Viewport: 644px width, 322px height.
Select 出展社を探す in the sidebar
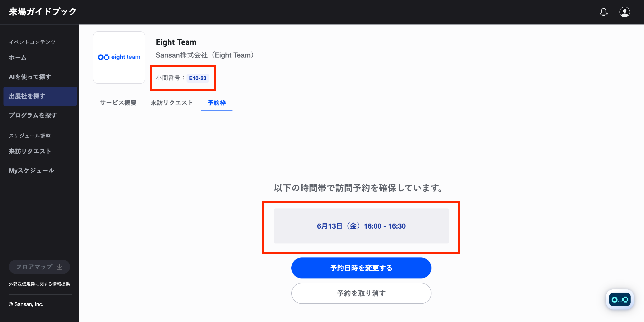click(x=40, y=96)
